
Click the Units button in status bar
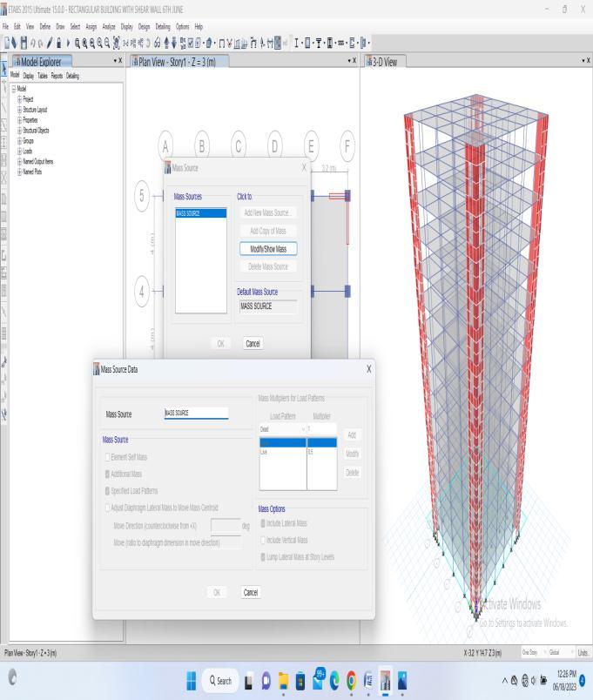[x=583, y=653]
